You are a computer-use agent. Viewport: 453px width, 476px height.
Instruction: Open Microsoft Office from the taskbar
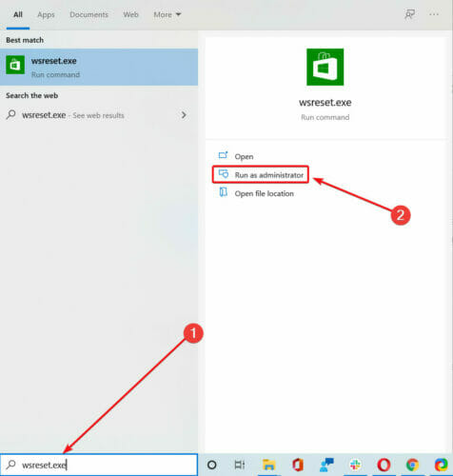297,465
